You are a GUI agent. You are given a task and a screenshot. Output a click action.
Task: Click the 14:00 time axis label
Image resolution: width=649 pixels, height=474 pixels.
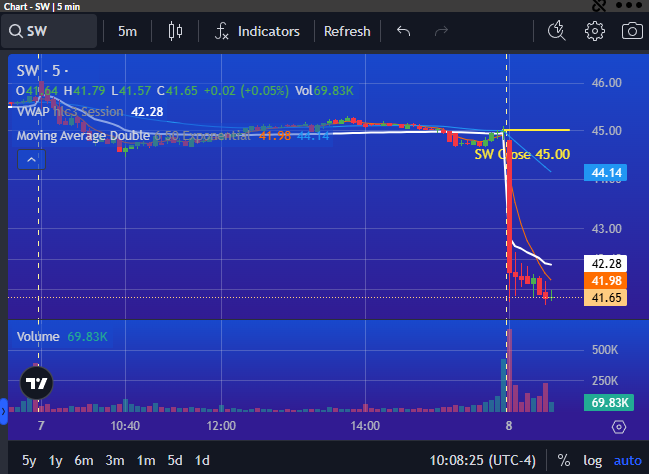point(365,426)
